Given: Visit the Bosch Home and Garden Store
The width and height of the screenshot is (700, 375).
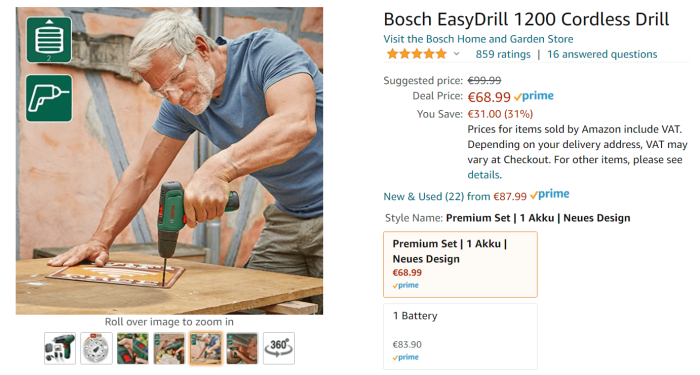Looking at the screenshot, I should 478,39.
